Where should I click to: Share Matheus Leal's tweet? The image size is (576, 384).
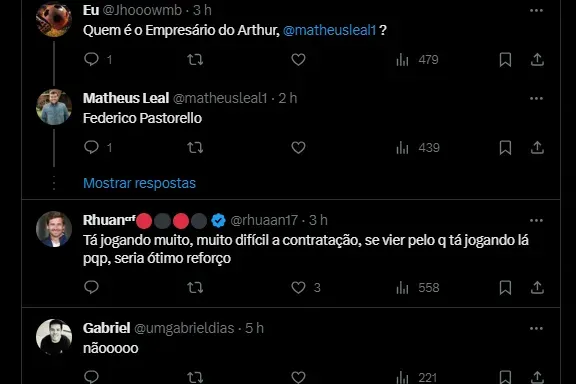pos(537,148)
